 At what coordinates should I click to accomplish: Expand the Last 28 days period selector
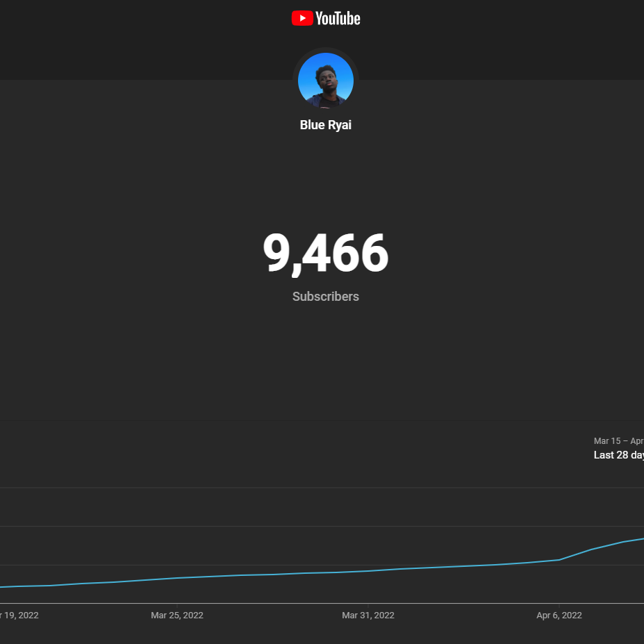pyautogui.click(x=618, y=455)
